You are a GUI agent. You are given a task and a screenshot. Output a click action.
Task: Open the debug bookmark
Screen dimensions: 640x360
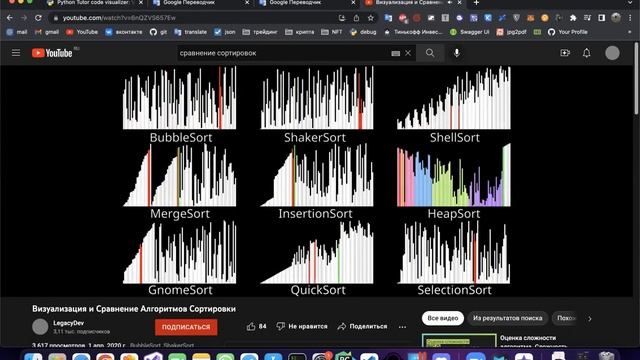pyautogui.click(x=363, y=32)
